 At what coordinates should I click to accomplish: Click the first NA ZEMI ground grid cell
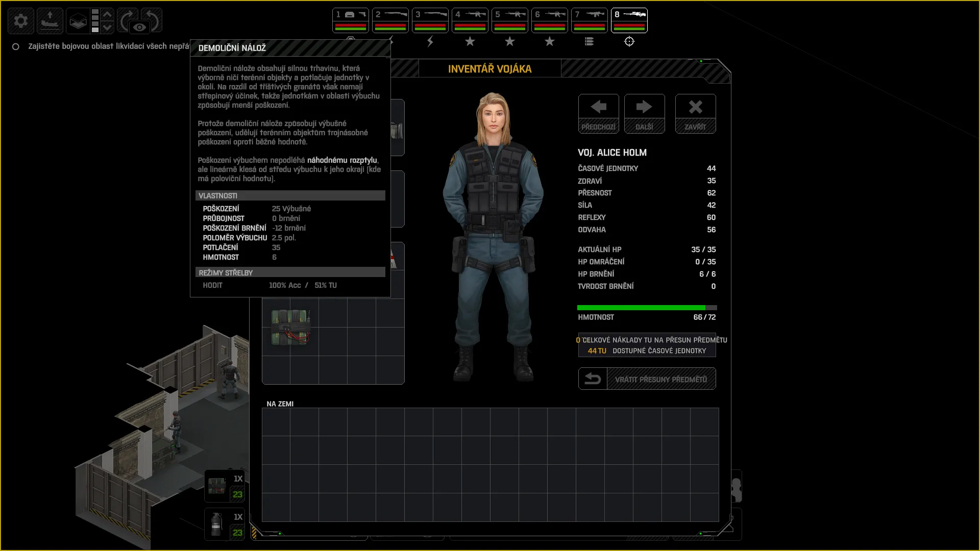point(276,422)
